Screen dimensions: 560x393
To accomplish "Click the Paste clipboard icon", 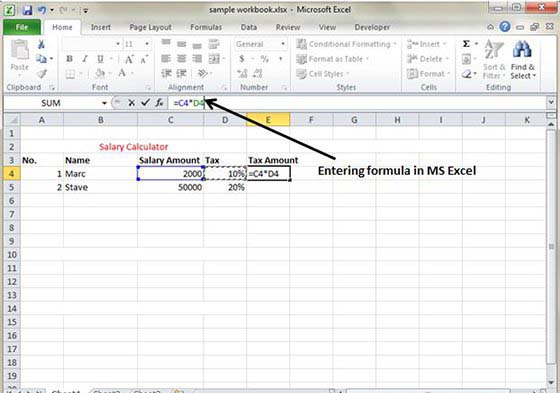I will (19, 50).
